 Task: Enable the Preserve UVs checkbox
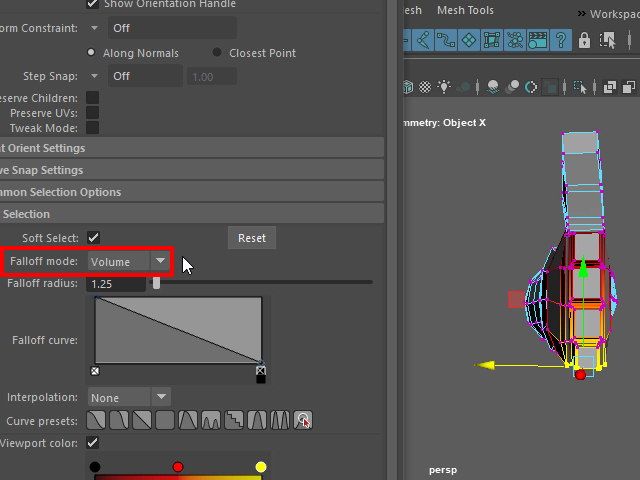[x=92, y=113]
